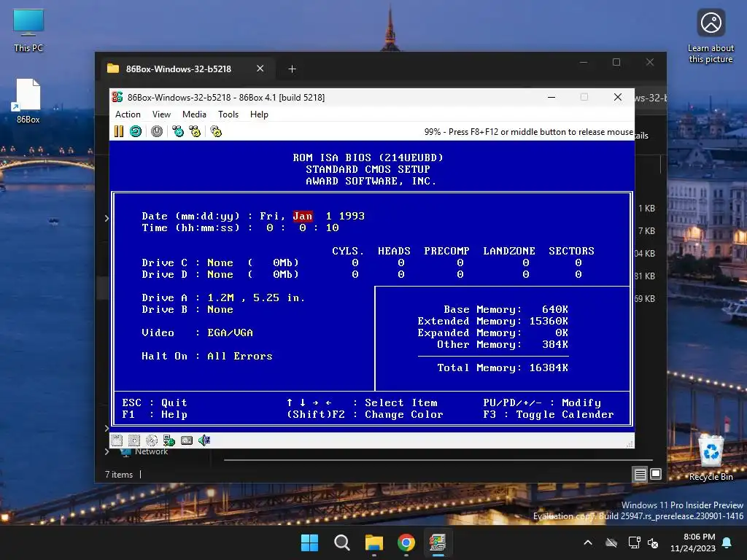This screenshot has width=747, height=560.
Task: Click Learn about this picture icon
Action: pyautogui.click(x=711, y=37)
